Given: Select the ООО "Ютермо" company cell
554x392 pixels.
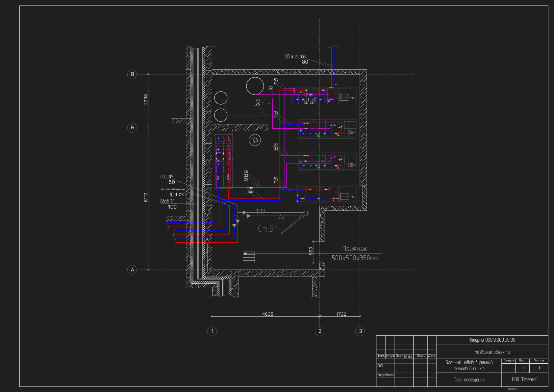Looking at the screenshot, I should (524, 379).
